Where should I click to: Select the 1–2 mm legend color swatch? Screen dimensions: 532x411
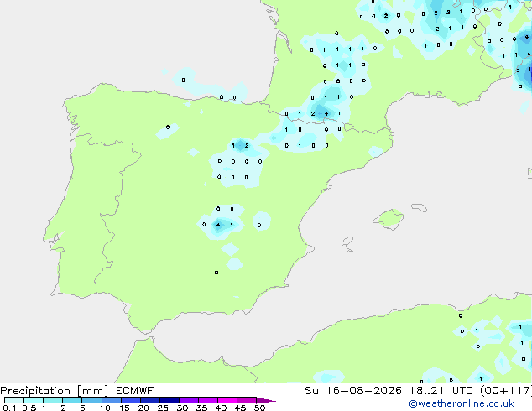coord(53,400)
